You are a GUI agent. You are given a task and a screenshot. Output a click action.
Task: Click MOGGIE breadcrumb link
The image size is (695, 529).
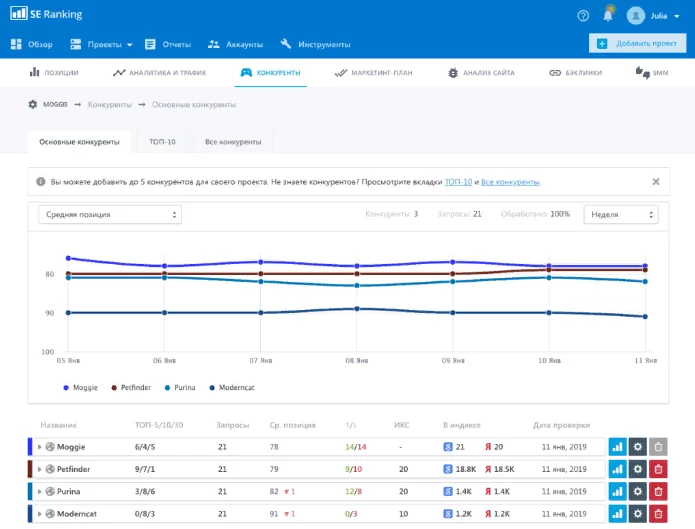55,105
